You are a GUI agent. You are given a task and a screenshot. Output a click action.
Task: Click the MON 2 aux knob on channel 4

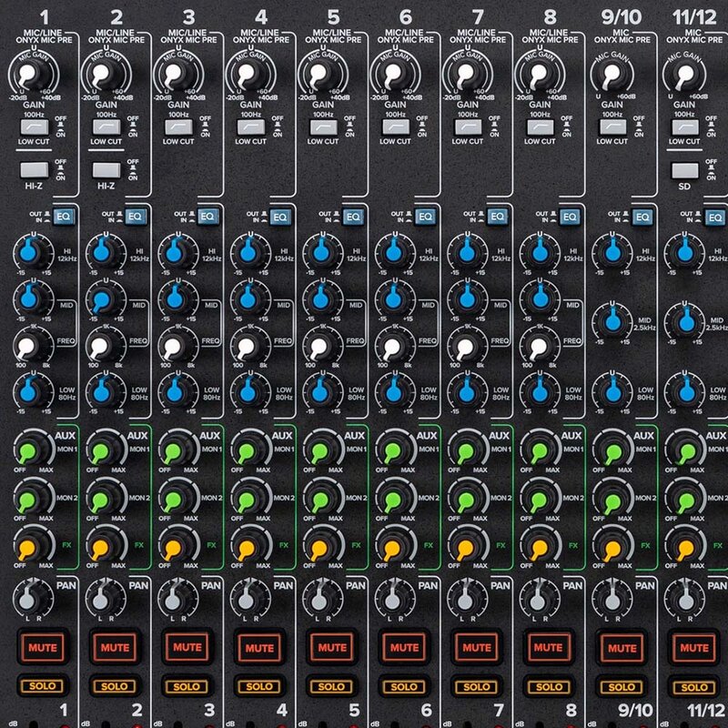coord(247,500)
